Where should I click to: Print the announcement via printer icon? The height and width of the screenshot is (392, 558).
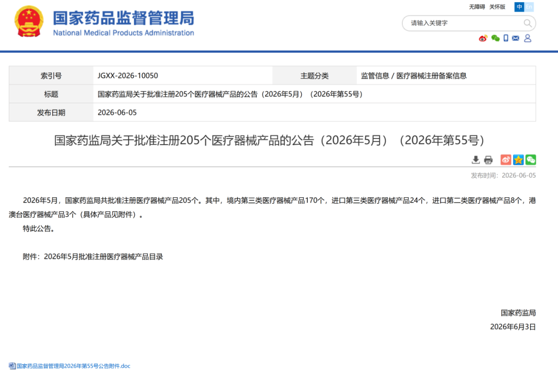pos(488,160)
